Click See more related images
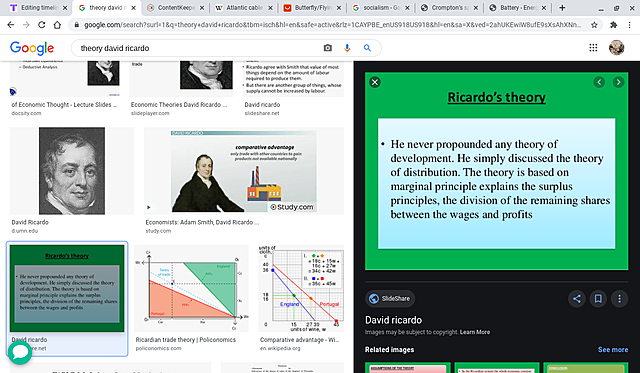 click(613, 350)
